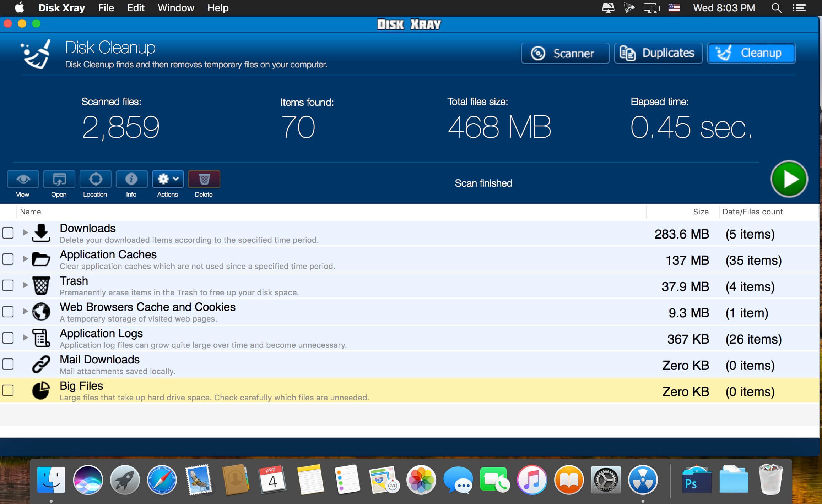This screenshot has width=822, height=504.
Task: Click the Location crosshair icon
Action: click(x=96, y=179)
